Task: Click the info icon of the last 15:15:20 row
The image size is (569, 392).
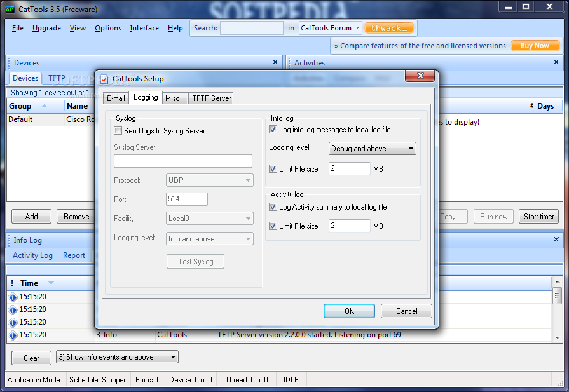Action: click(13, 335)
